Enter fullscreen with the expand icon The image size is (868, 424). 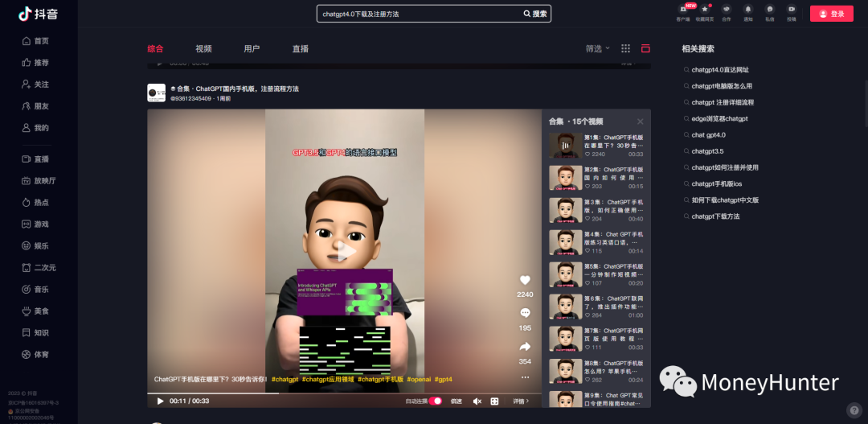(x=495, y=401)
